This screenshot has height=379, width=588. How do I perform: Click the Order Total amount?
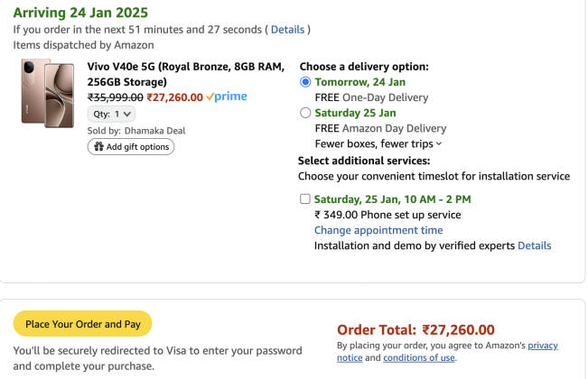coord(458,330)
